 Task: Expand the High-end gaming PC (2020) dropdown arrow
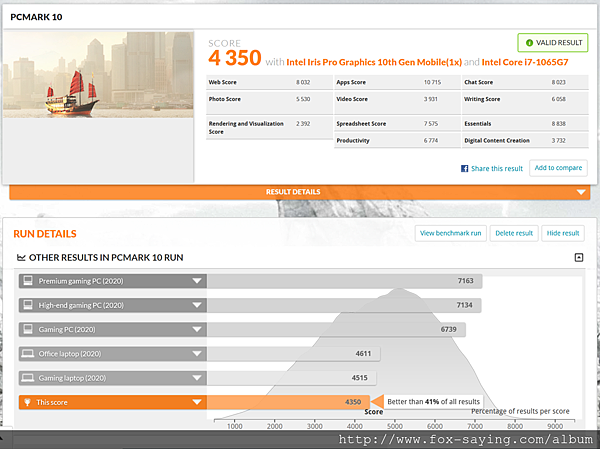[197, 305]
